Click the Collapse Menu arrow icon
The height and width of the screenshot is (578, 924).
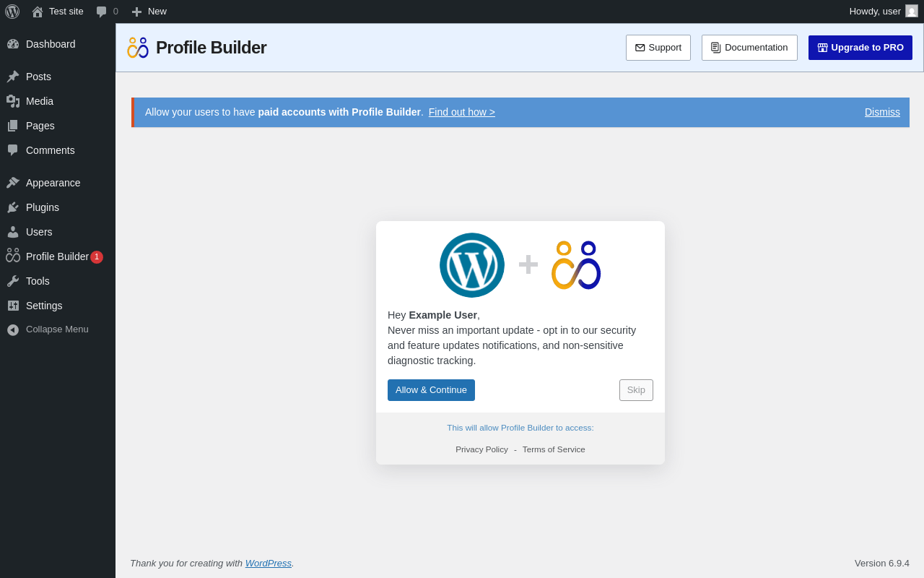tap(13, 329)
